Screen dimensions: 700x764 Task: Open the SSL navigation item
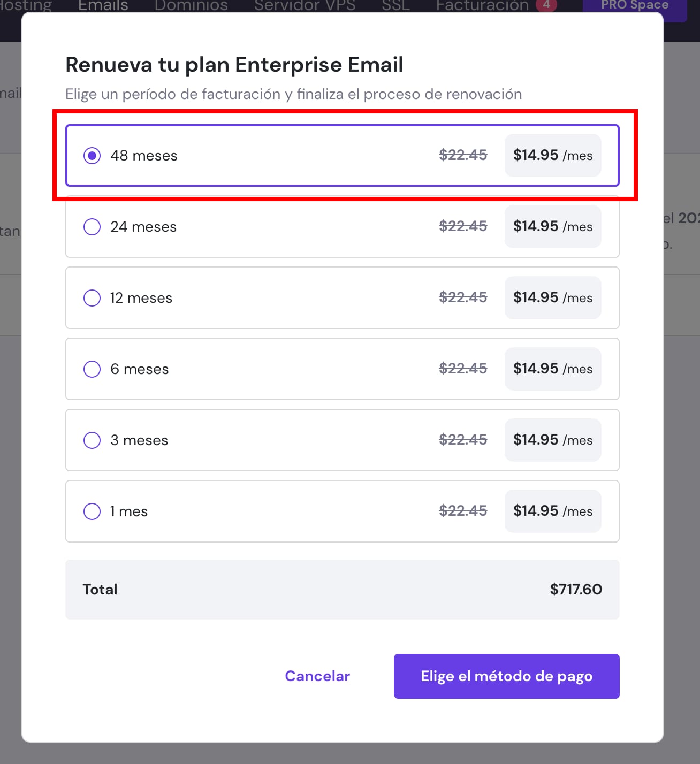click(395, 5)
